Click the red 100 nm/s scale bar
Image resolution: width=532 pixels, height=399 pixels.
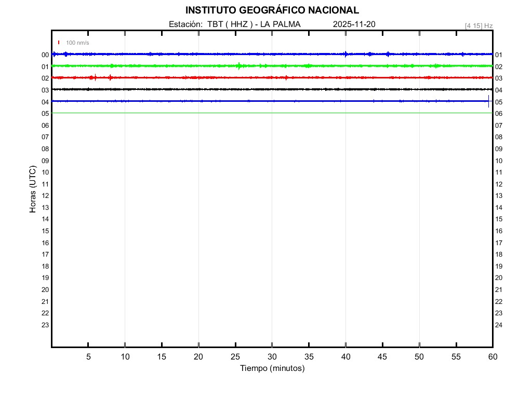(59, 43)
